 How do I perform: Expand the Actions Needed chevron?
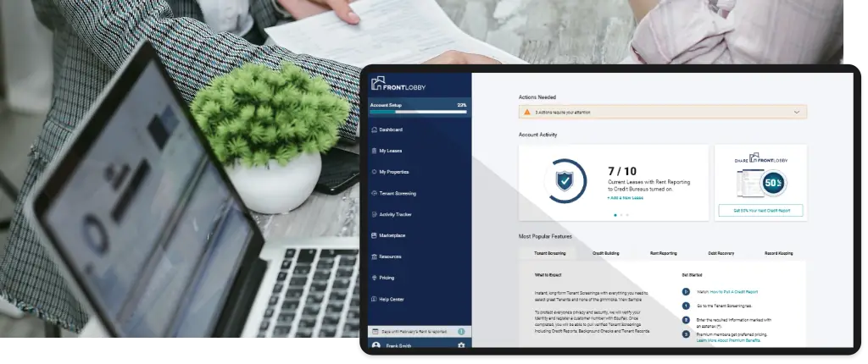(797, 113)
